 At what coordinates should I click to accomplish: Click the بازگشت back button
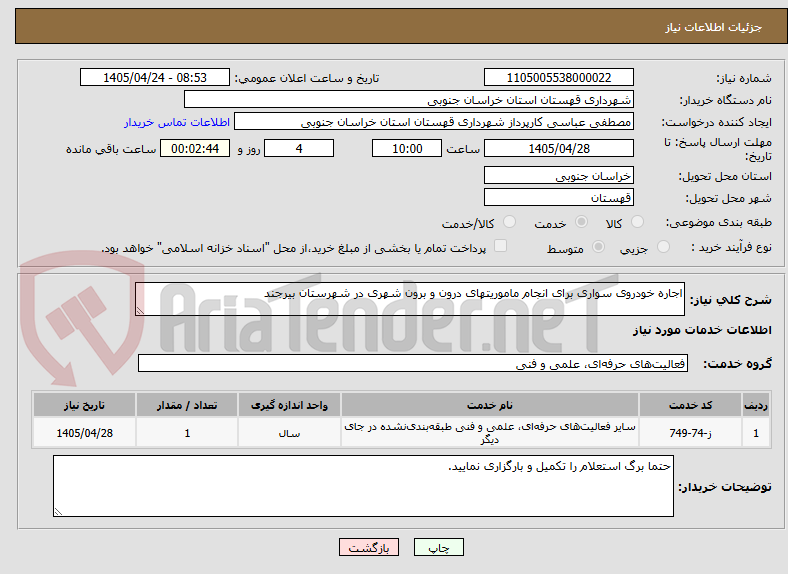coord(369,547)
